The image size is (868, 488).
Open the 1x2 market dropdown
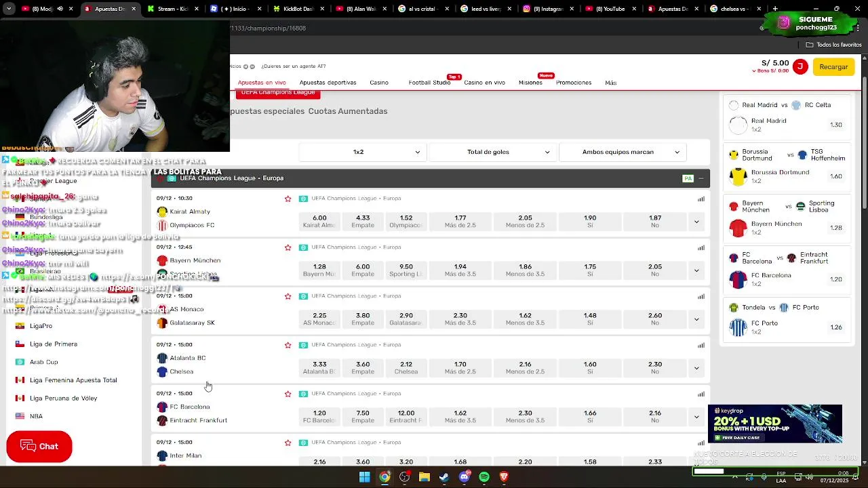point(363,152)
